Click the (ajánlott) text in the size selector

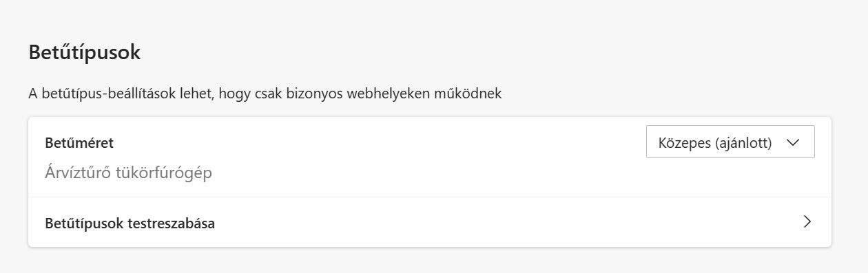tap(743, 142)
